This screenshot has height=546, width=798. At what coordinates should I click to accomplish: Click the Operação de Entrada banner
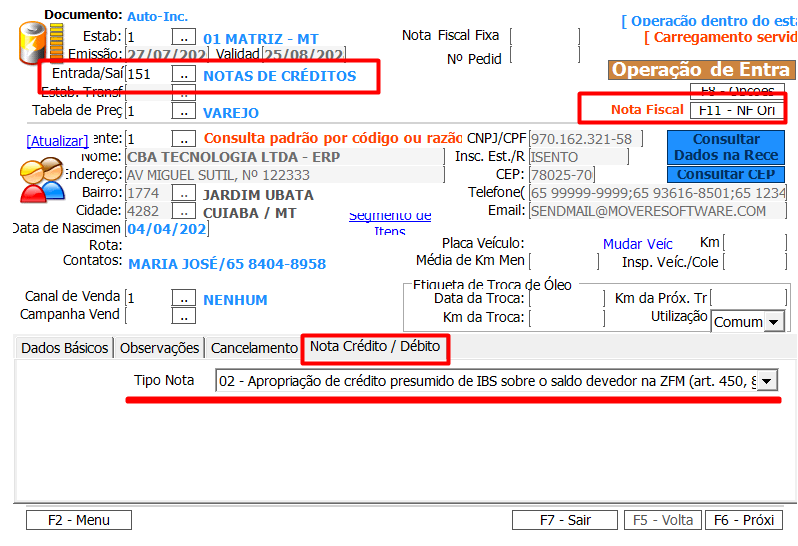(x=701, y=70)
